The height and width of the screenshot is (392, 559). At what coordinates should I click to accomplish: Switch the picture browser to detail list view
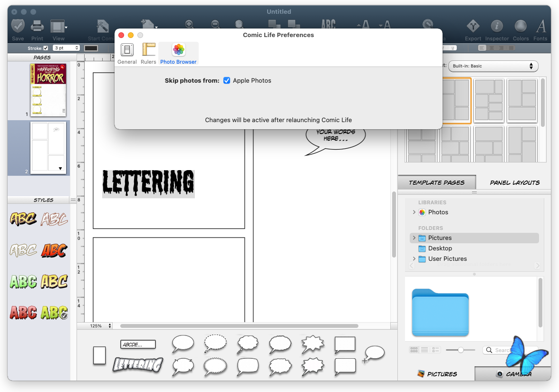pos(435,350)
